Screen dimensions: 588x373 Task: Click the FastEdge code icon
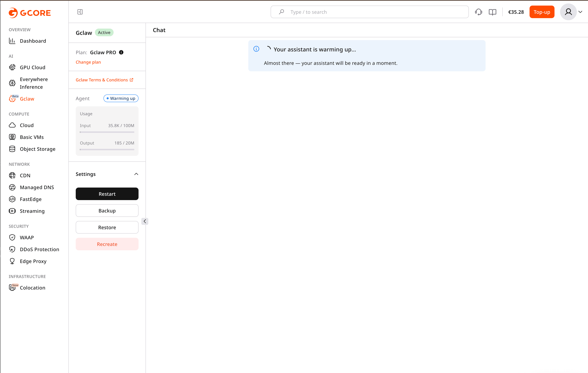(12, 199)
